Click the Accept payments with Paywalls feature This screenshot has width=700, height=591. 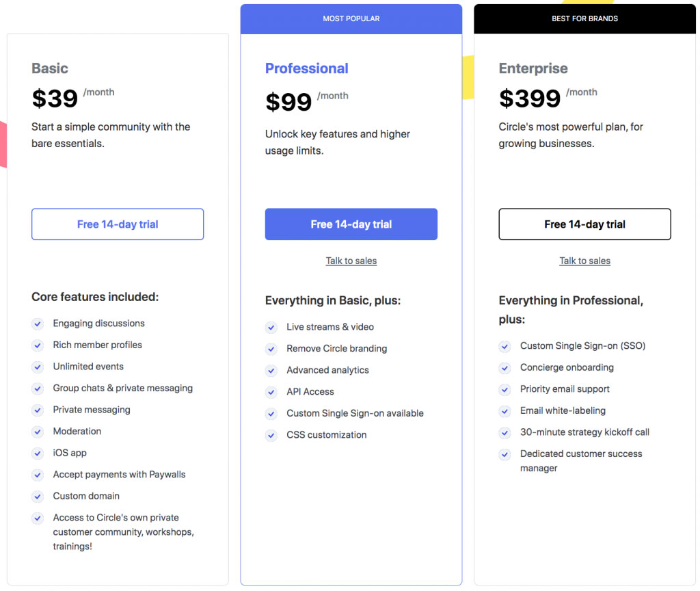point(119,475)
